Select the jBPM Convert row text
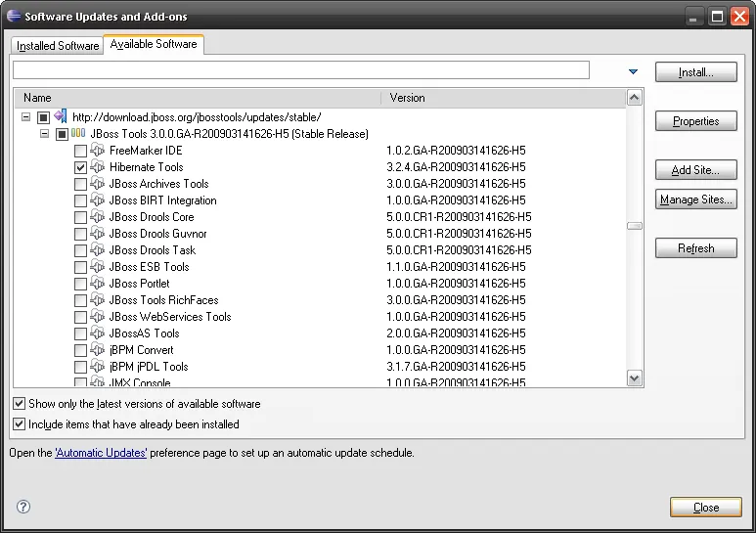Viewport: 756px width, 533px height. [x=141, y=349]
